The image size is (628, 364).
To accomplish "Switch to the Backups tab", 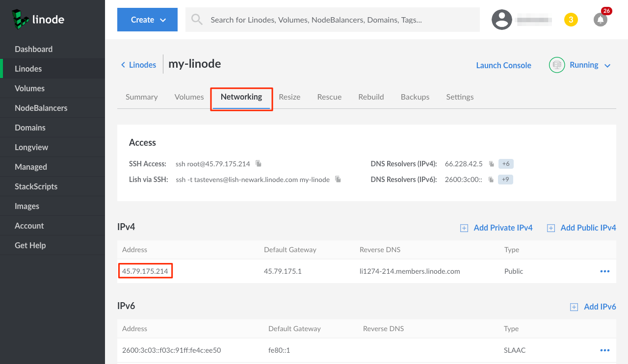I will tap(415, 97).
